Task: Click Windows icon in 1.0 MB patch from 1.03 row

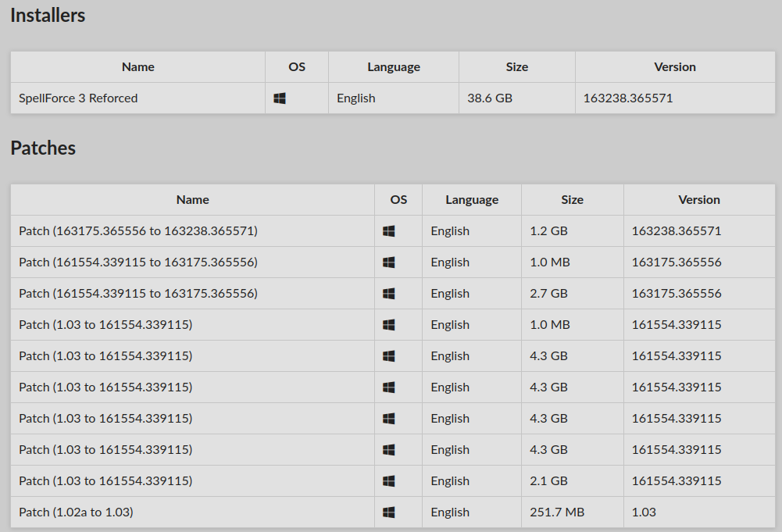Action: [388, 324]
